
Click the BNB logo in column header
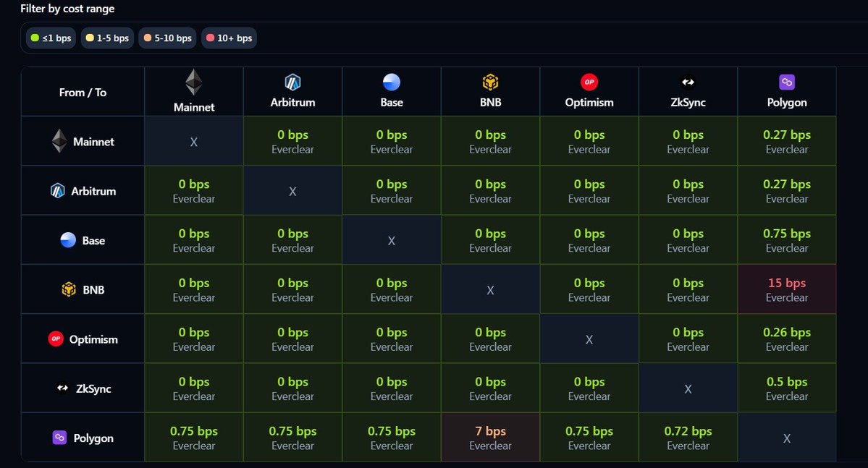tap(490, 82)
